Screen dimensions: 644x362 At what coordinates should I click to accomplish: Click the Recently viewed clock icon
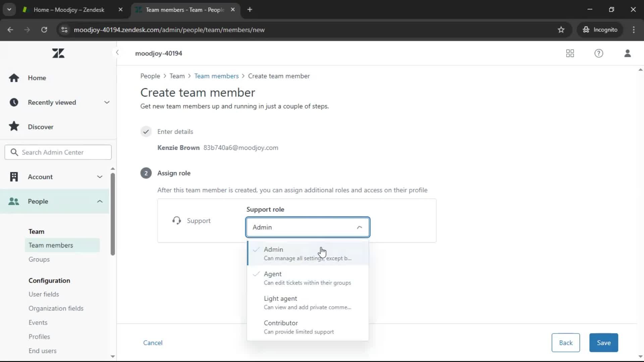(14, 102)
